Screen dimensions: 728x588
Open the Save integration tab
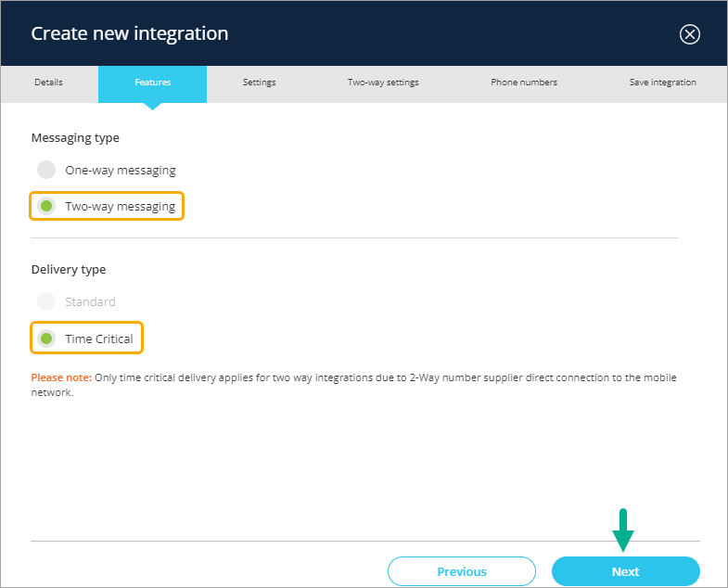[x=662, y=83]
